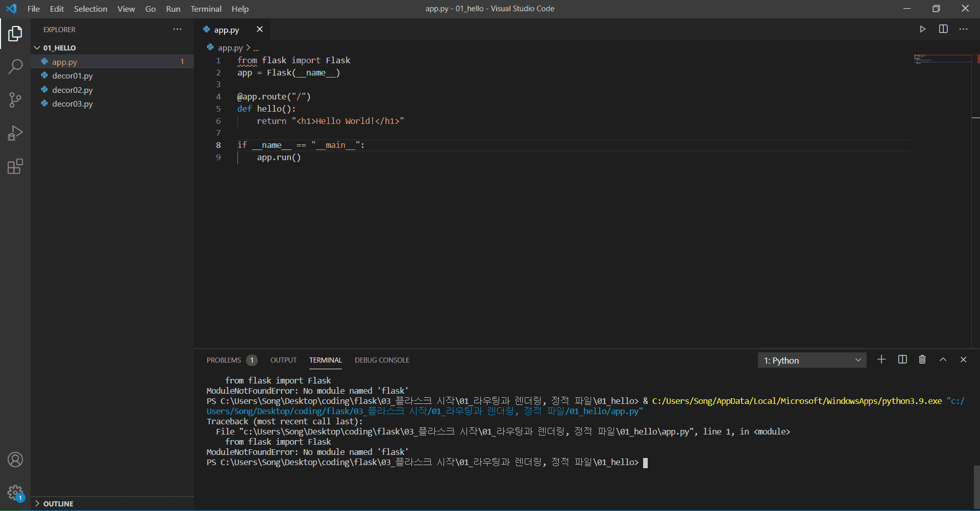Open decor02.py from the file explorer
Viewport: 980px width, 511px height.
click(x=72, y=90)
